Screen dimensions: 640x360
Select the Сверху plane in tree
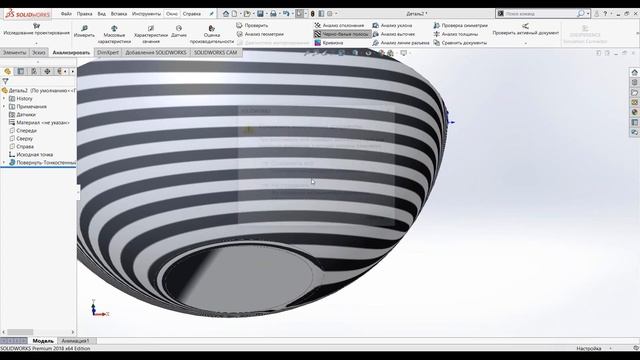(x=21, y=138)
